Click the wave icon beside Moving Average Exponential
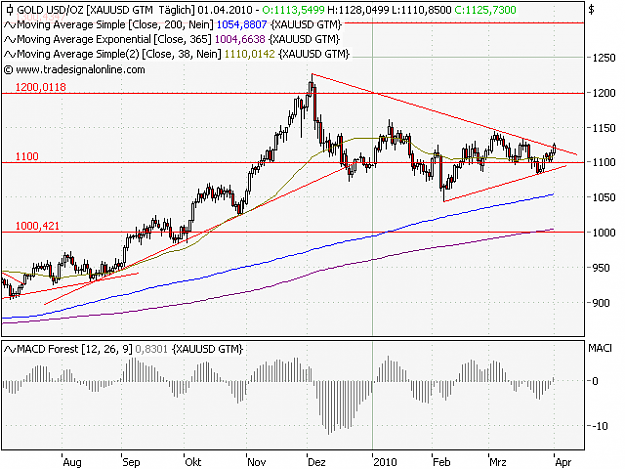 click(x=10, y=40)
